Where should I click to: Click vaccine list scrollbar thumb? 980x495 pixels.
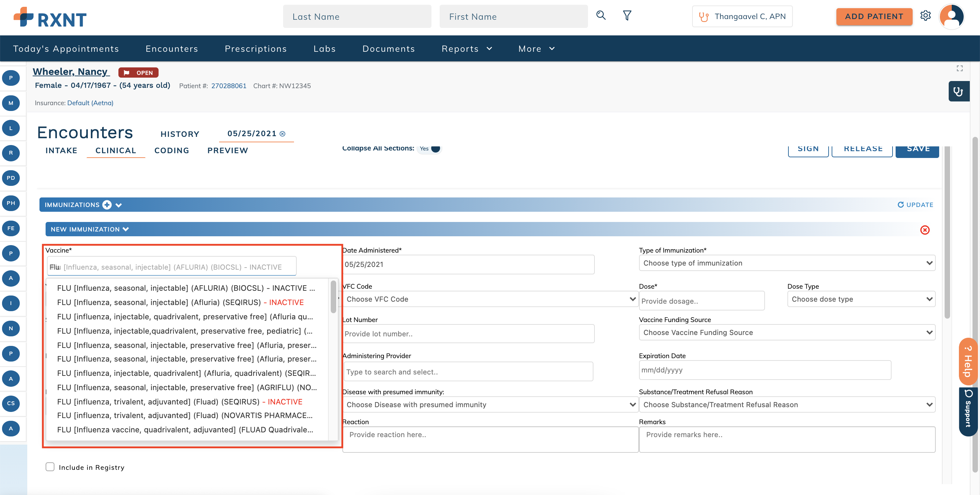click(333, 297)
